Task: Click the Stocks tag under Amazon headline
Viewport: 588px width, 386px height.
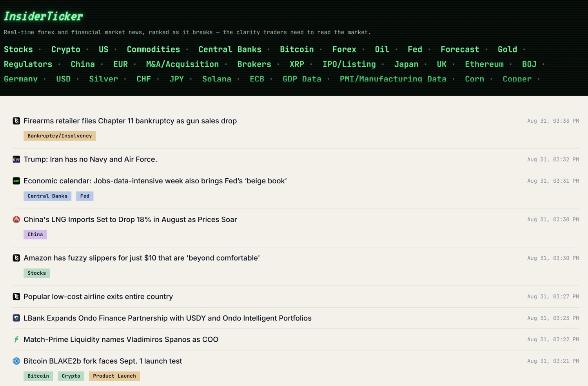Action: [37, 273]
